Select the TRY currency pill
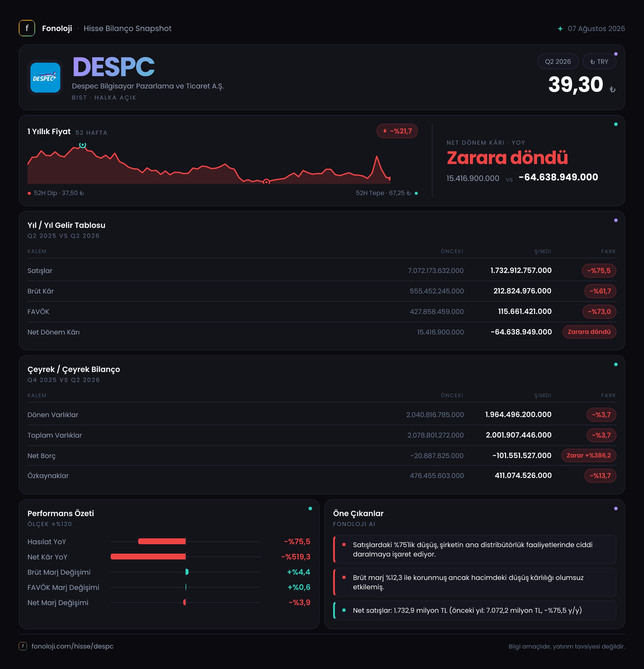Viewport: 644px width, 669px height. tap(599, 62)
